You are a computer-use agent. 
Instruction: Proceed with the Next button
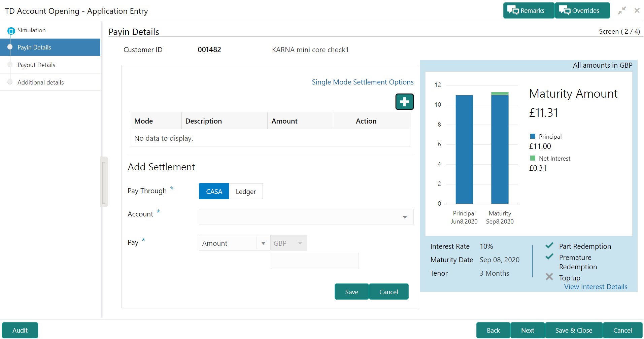tap(528, 330)
